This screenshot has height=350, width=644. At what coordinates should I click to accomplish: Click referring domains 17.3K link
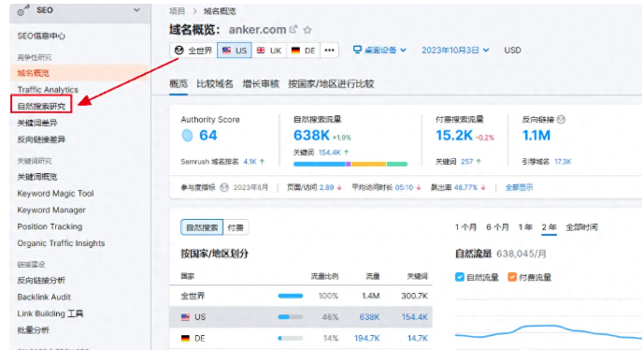(x=563, y=162)
